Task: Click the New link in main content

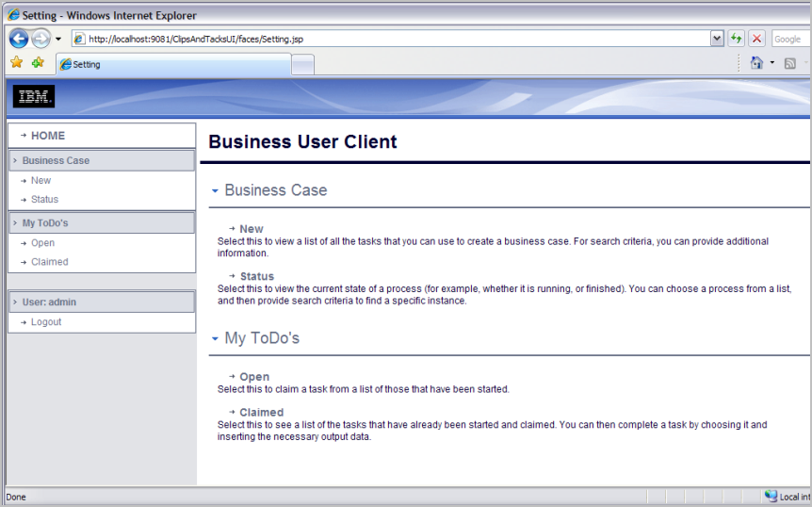Action: [x=252, y=229]
